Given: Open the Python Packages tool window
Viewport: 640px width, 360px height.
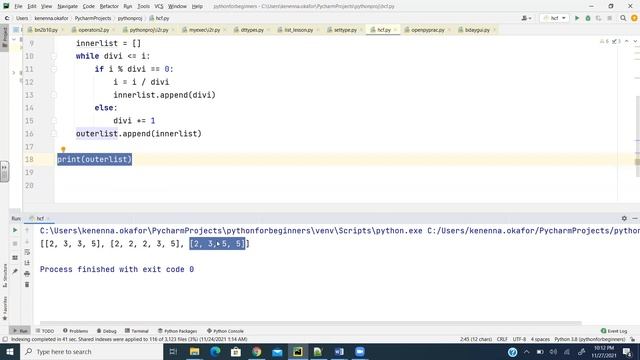Looking at the screenshot, I should (178, 331).
